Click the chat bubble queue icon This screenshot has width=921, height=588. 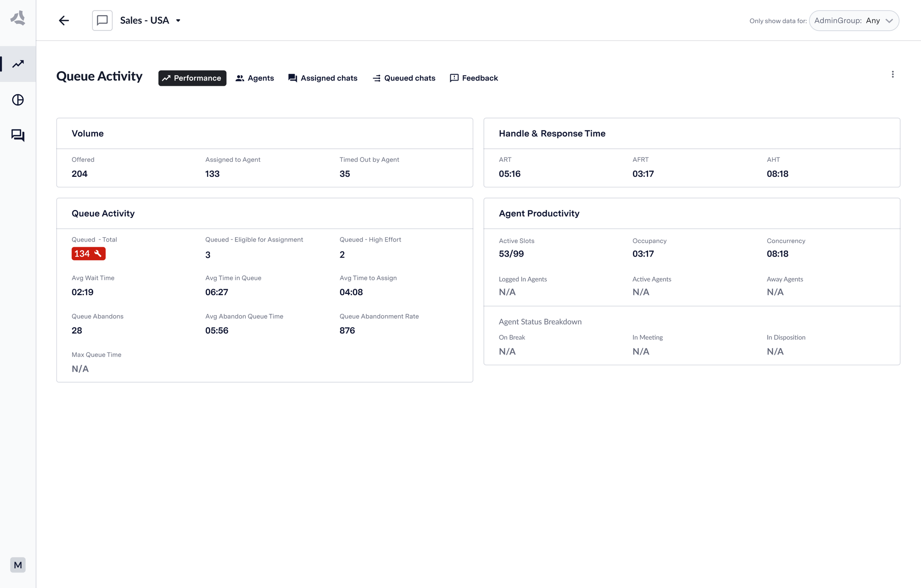(x=102, y=20)
